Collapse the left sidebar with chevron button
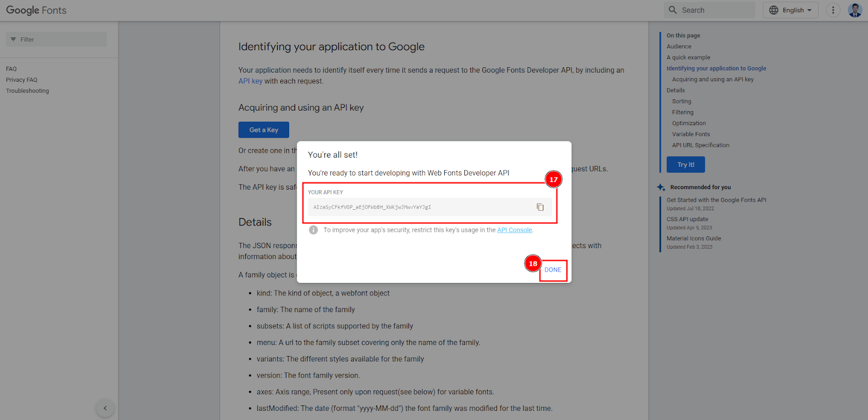 point(105,408)
